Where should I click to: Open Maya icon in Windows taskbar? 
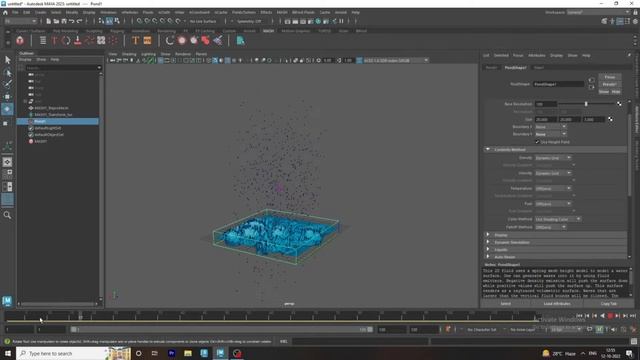[220, 353]
